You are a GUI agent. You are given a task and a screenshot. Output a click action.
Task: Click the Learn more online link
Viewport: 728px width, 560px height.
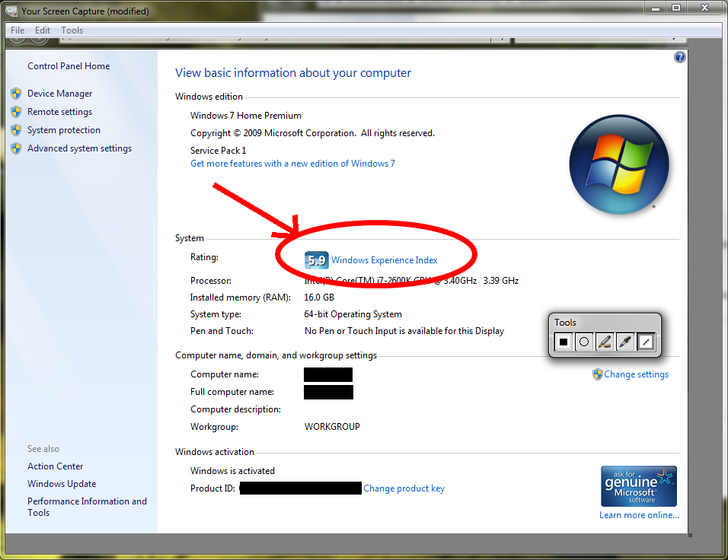[x=639, y=515]
